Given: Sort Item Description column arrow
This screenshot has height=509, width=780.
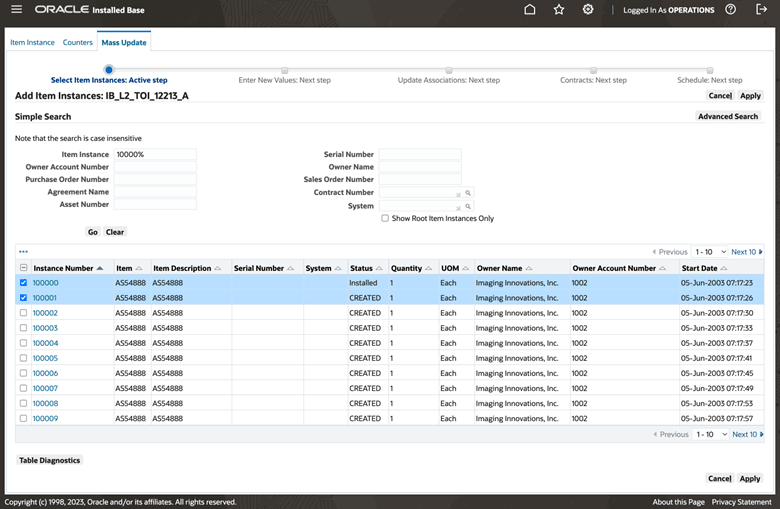Looking at the screenshot, I should (x=217, y=268).
